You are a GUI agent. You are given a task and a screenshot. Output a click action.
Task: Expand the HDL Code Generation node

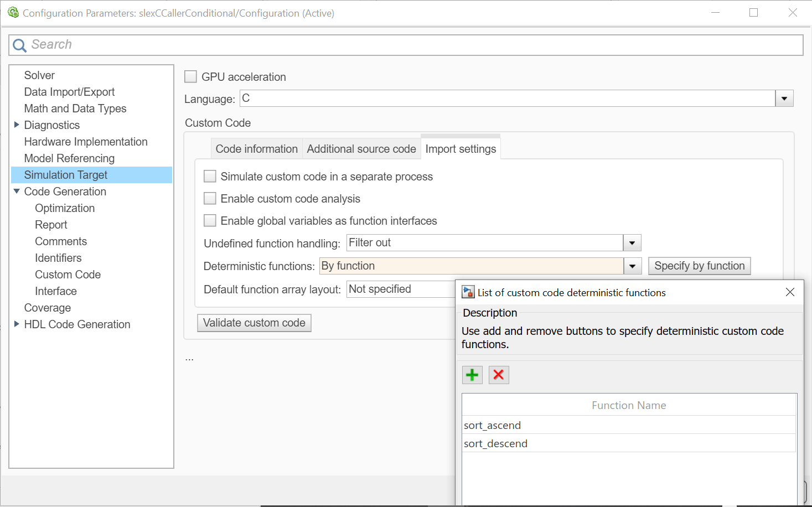(17, 324)
